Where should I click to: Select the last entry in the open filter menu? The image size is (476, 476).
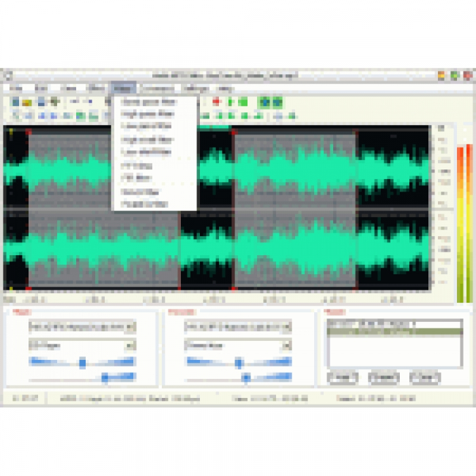(x=145, y=204)
